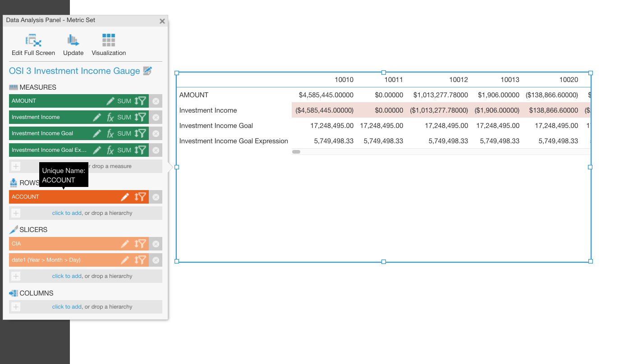Open SUM aggregator on Investment Income Goal
This screenshot has height=364, width=624.
pyautogui.click(x=124, y=133)
